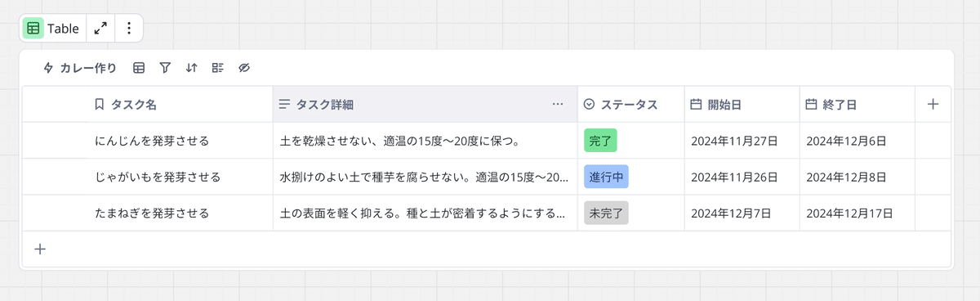Open the table view layout icon

139,68
